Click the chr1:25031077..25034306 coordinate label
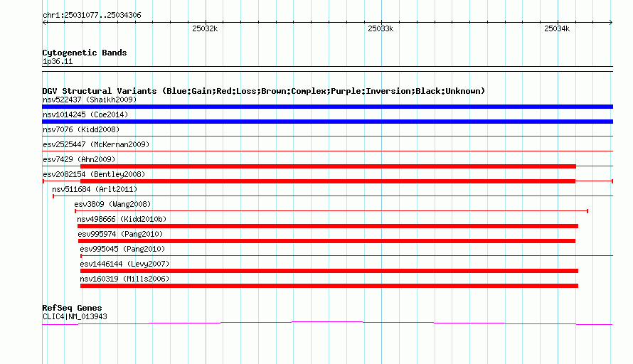The height and width of the screenshot is (364, 633). click(x=92, y=16)
